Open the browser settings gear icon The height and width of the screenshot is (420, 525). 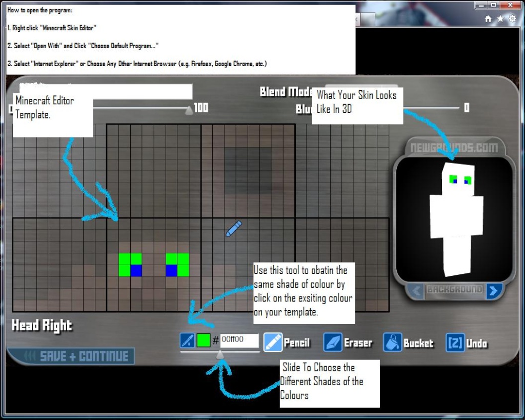click(512, 19)
